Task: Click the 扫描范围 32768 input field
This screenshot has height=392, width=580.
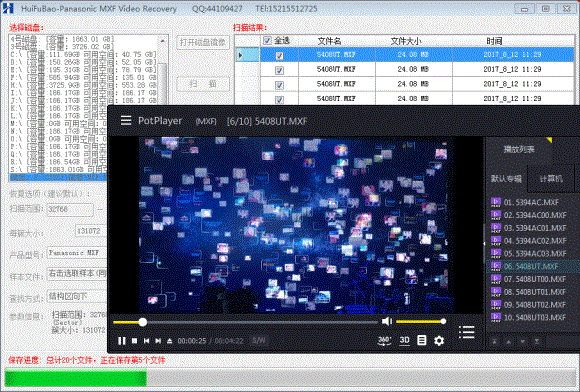Action: click(70, 209)
